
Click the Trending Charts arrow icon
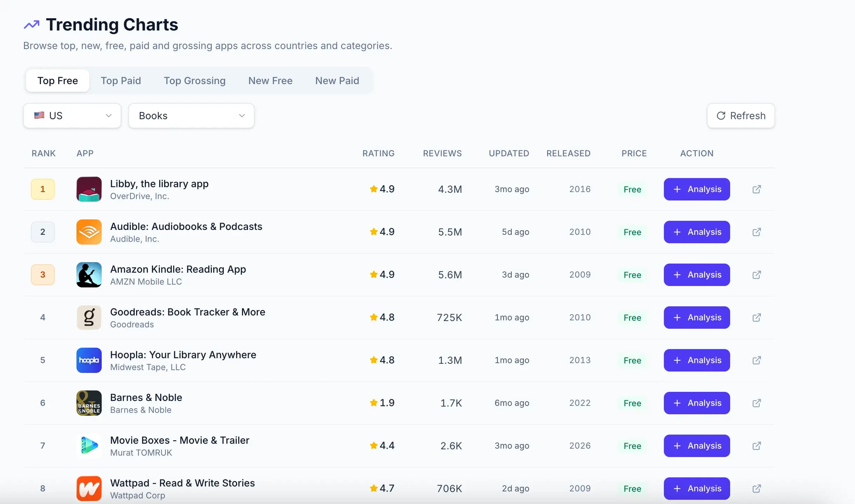(x=32, y=25)
